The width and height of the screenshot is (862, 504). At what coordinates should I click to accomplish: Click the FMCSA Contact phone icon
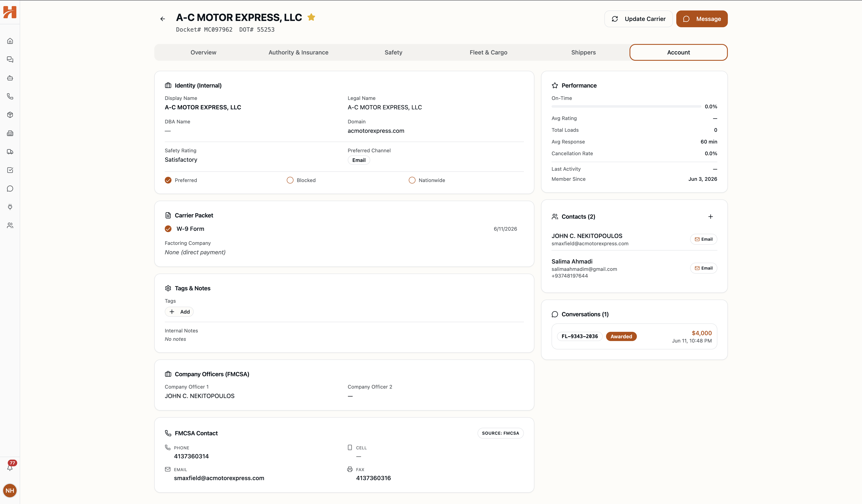click(168, 433)
